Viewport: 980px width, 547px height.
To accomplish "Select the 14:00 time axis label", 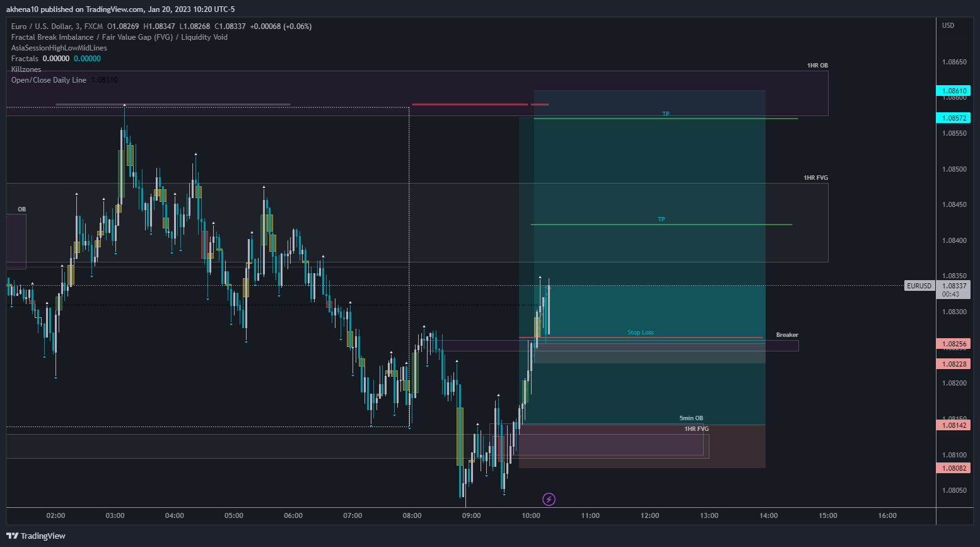I will [x=769, y=515].
